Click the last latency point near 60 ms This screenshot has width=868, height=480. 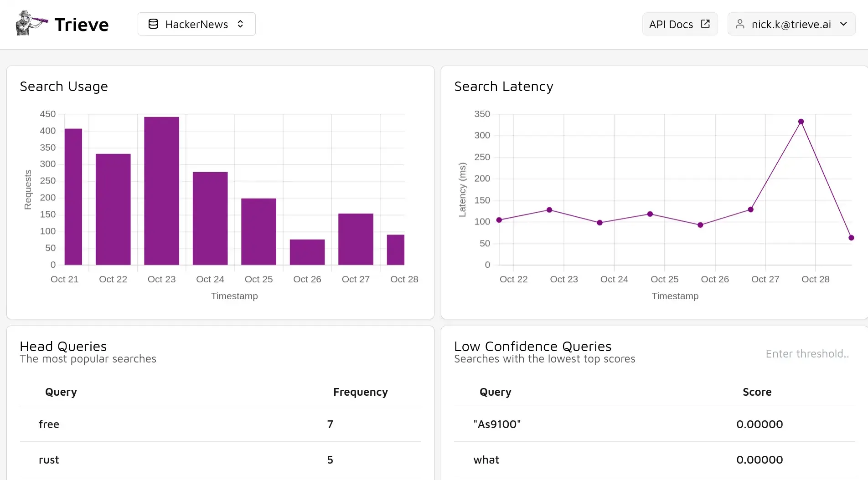pyautogui.click(x=851, y=238)
